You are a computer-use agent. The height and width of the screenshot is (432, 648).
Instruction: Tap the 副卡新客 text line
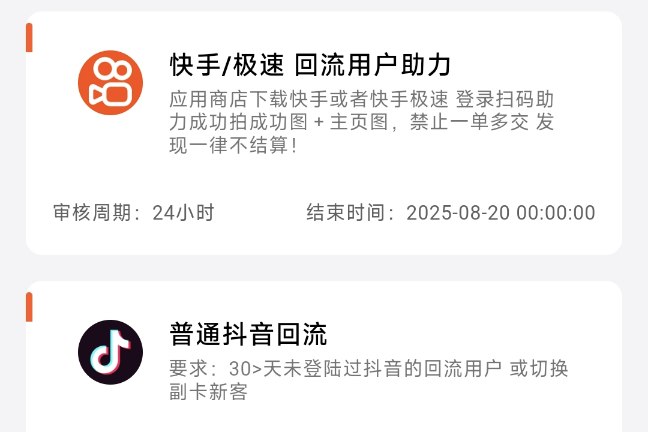click(x=208, y=391)
